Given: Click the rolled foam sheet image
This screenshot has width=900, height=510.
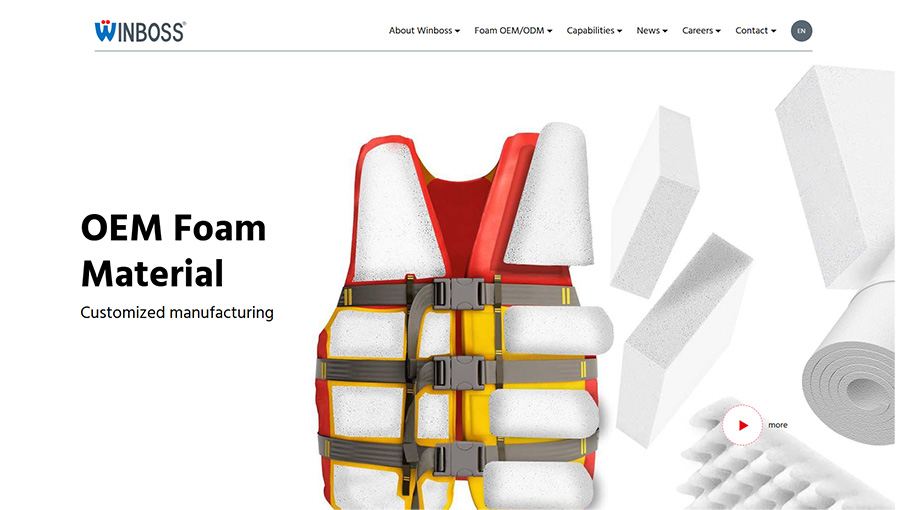Looking at the screenshot, I should click(851, 367).
